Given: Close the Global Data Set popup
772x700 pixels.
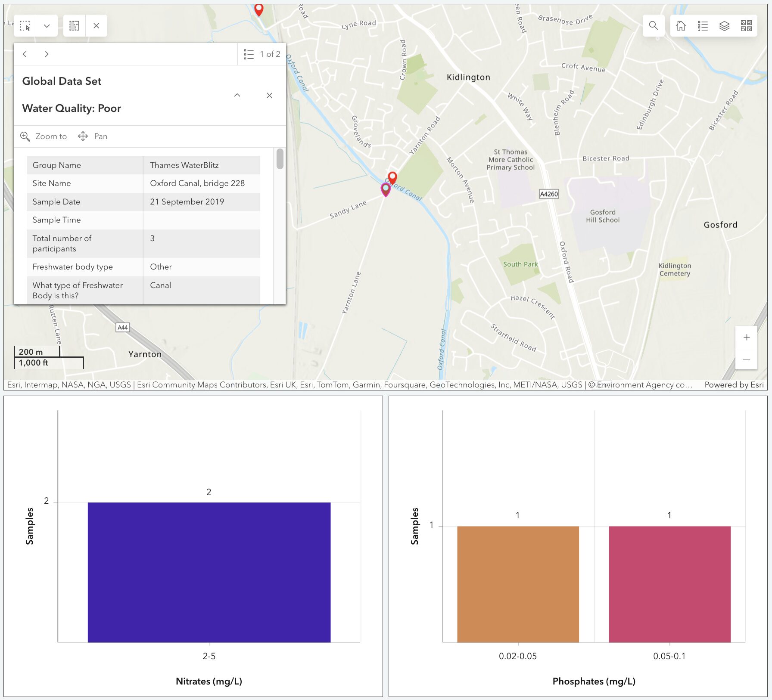Looking at the screenshot, I should (x=269, y=95).
